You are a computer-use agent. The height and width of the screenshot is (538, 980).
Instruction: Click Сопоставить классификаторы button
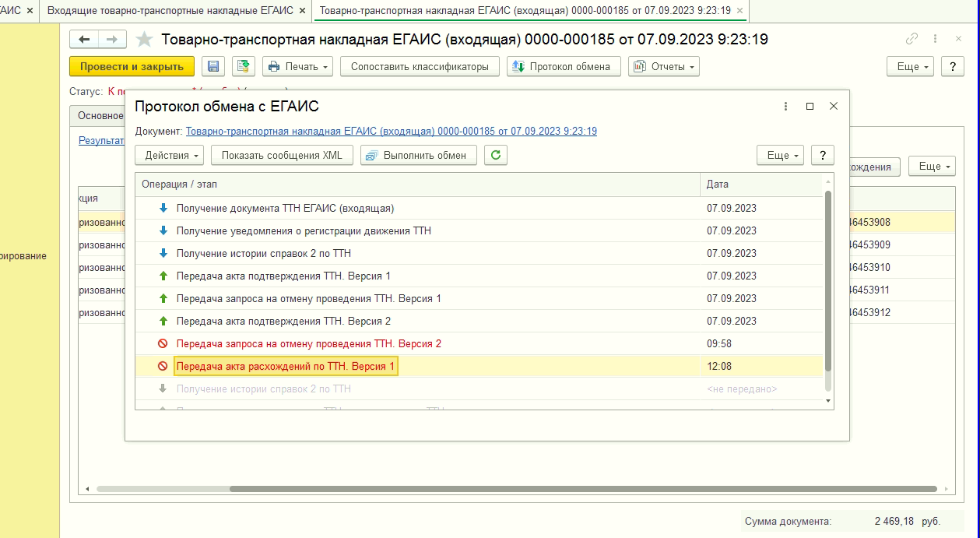[420, 66]
